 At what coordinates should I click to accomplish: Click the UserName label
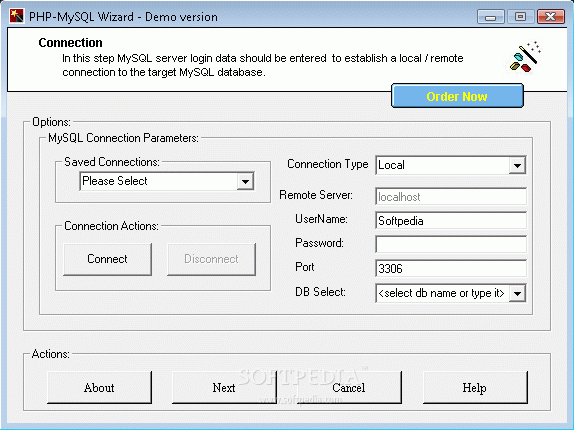[x=321, y=219]
